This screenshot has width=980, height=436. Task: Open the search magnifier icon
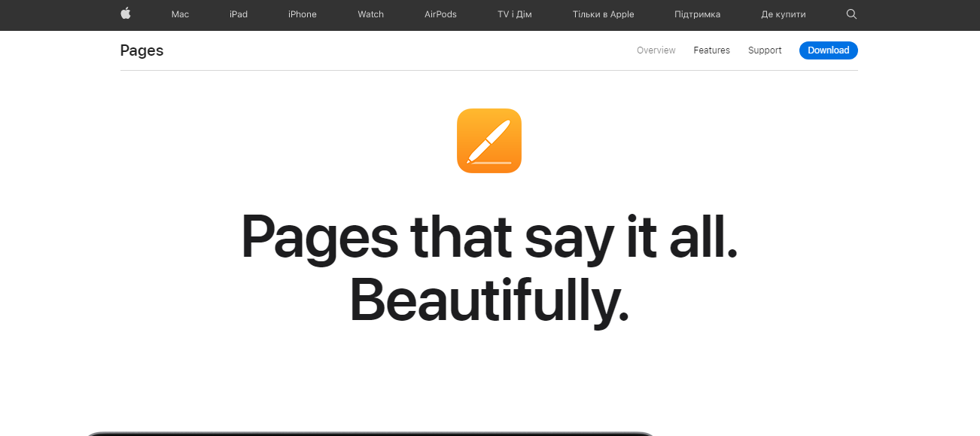point(851,14)
